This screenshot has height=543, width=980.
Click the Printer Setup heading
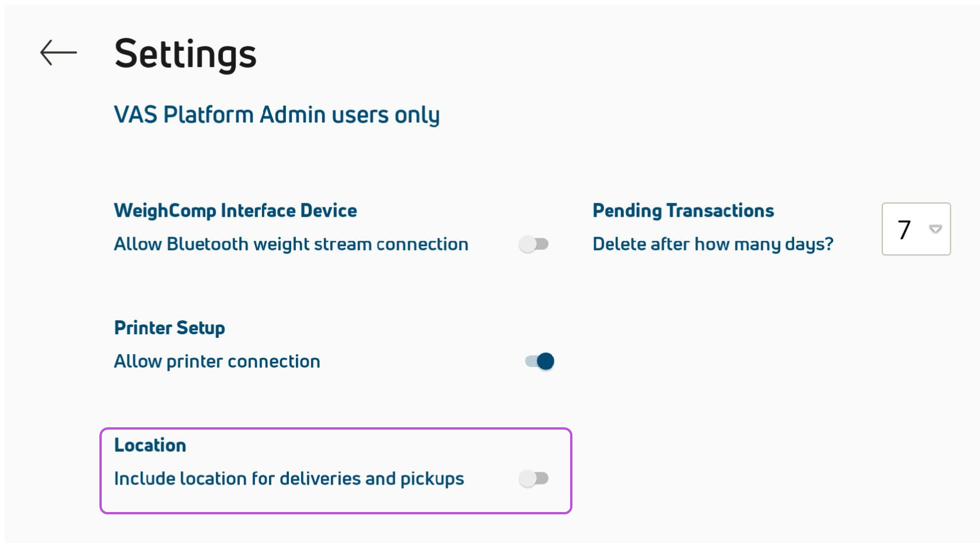point(170,328)
